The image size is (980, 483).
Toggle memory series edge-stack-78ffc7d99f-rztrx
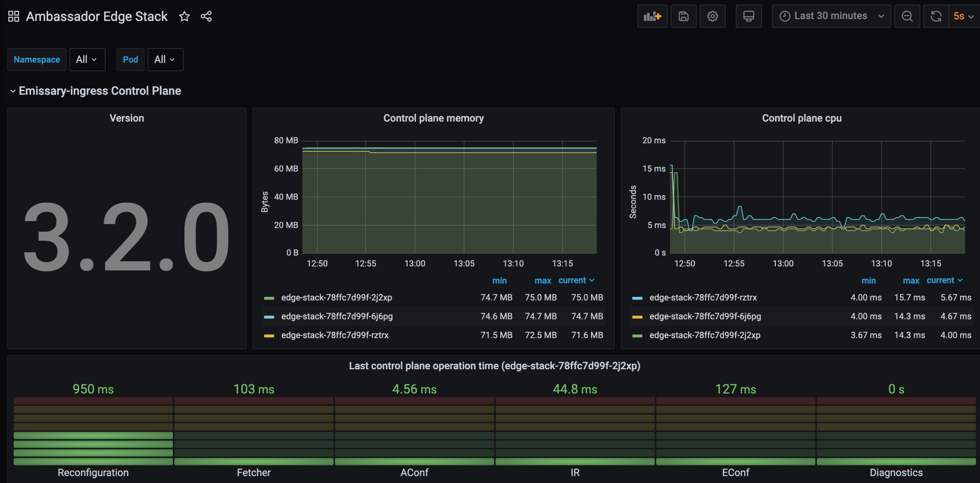[x=335, y=335]
